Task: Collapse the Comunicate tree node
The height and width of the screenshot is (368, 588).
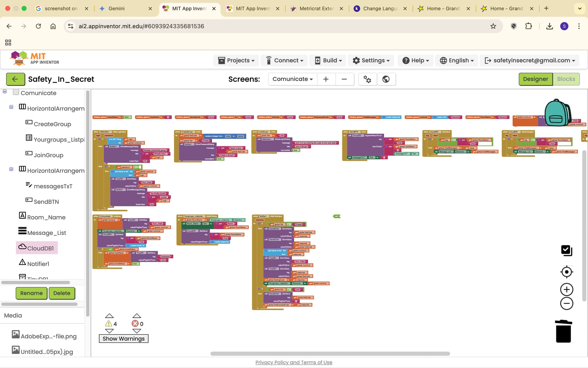Action: [5, 91]
